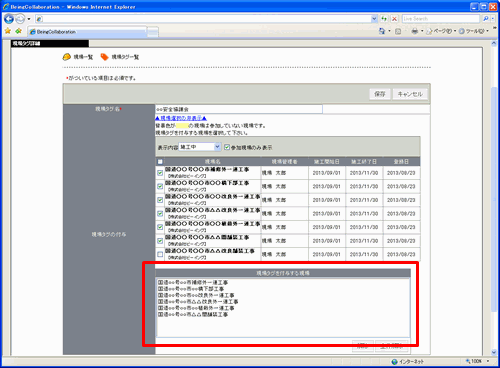The width and height of the screenshot is (500, 368).
Task: Click the 施工開始日 column header
Action: pyautogui.click(x=327, y=161)
